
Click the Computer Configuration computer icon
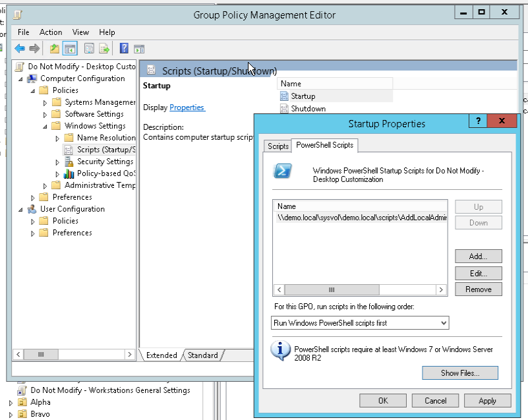tap(32, 78)
